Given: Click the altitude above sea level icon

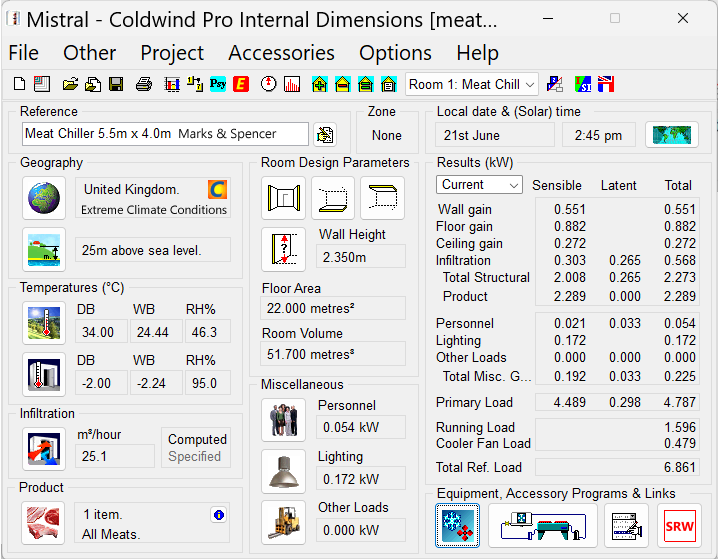Looking at the screenshot, I should coord(44,250).
